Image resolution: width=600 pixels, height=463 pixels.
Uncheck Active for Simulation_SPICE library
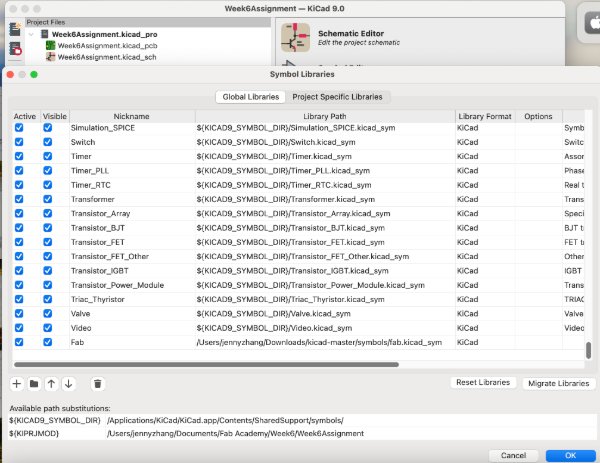[19, 127]
